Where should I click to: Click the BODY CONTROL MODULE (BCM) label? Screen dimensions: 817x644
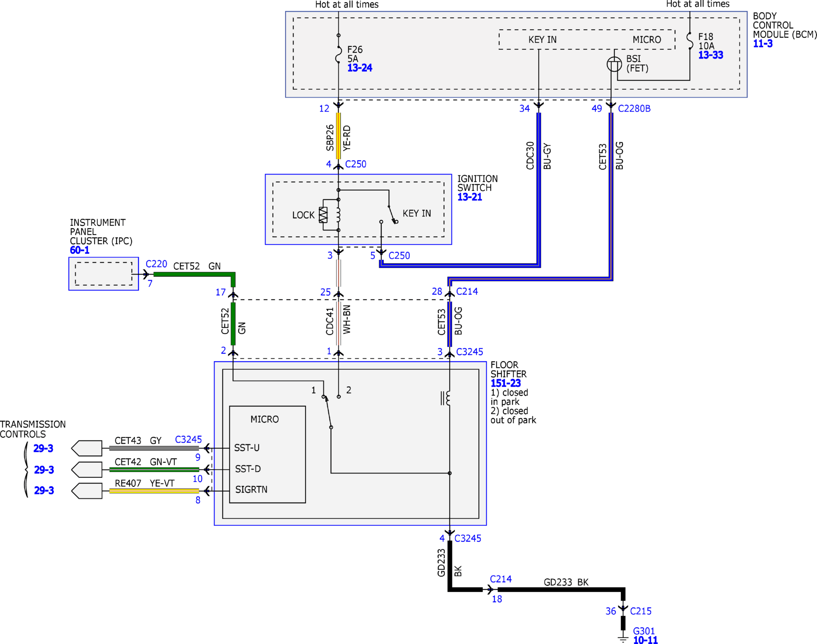click(x=785, y=25)
